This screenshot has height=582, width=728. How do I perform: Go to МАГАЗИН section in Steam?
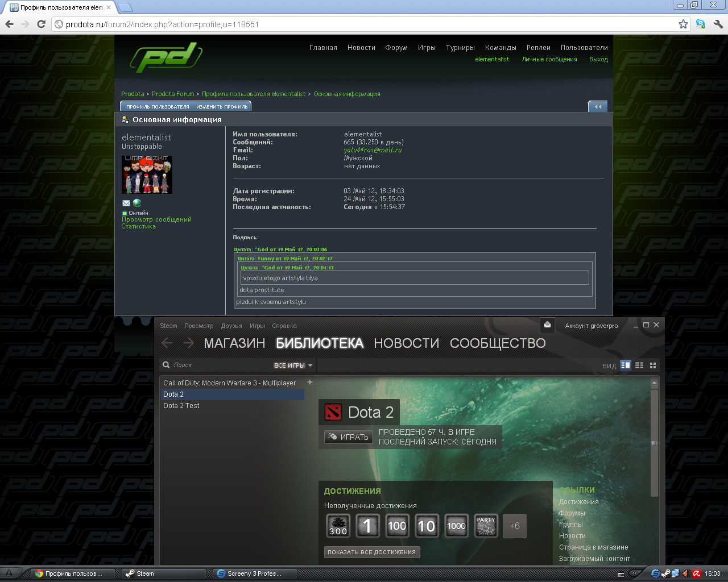(234, 343)
